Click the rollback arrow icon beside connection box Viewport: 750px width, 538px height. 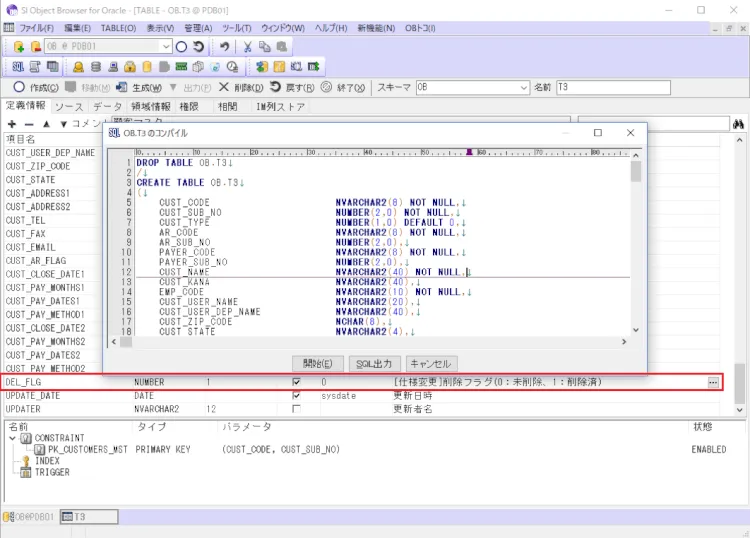point(199,46)
